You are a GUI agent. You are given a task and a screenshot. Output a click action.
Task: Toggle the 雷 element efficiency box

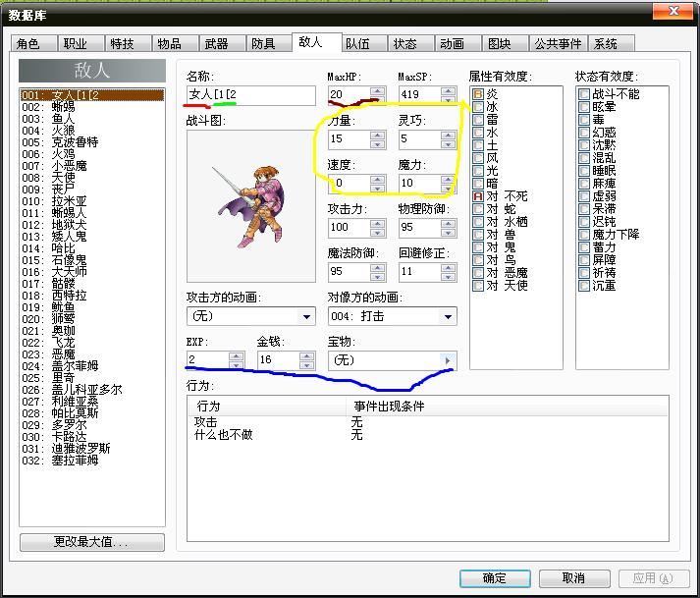coord(478,120)
